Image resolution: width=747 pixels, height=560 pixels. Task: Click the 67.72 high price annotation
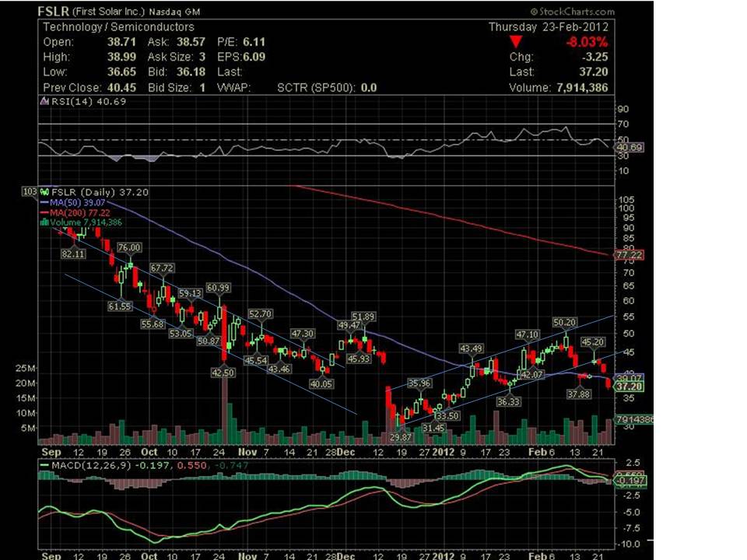(162, 268)
